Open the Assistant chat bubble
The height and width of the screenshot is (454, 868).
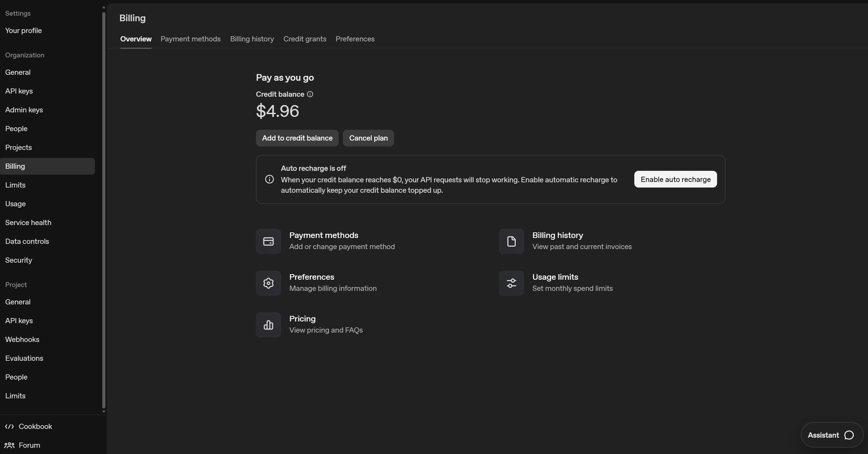[x=849, y=435]
